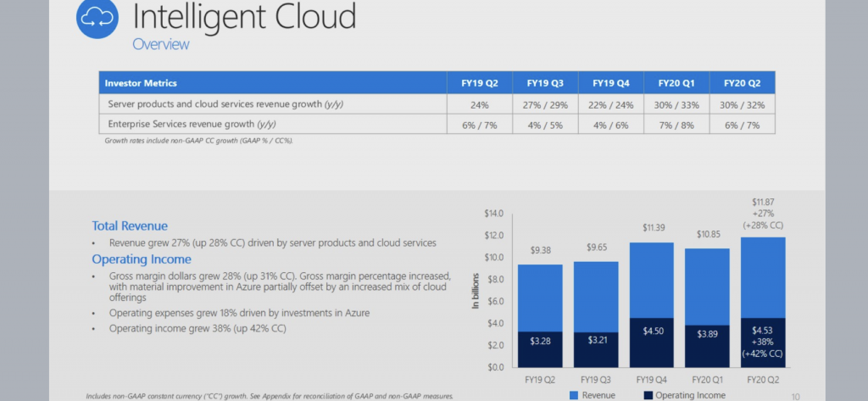Click the "$9.38" revenue label
Image resolution: width=868 pixels, height=401 pixels.
coord(540,250)
